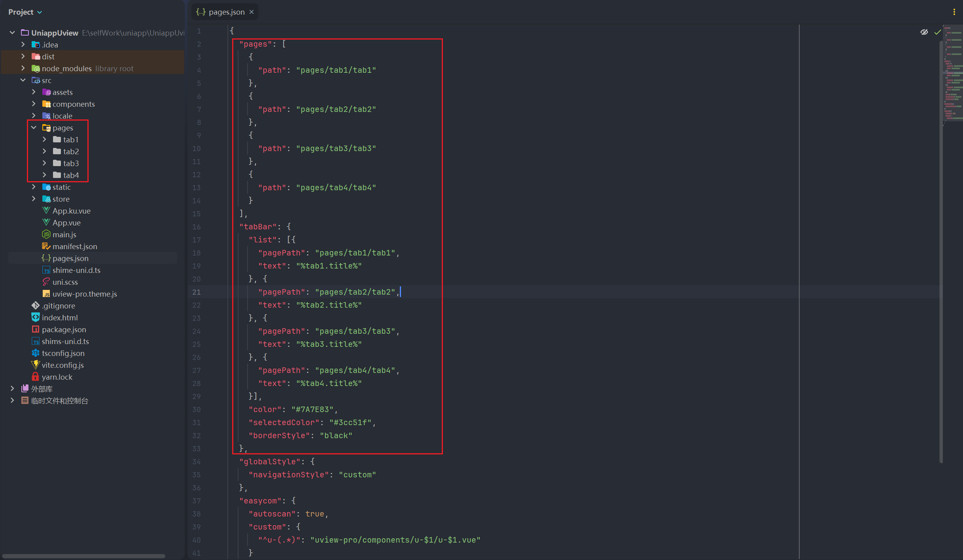This screenshot has width=963, height=560.
Task: Select the pages.json editor tab
Action: (226, 12)
